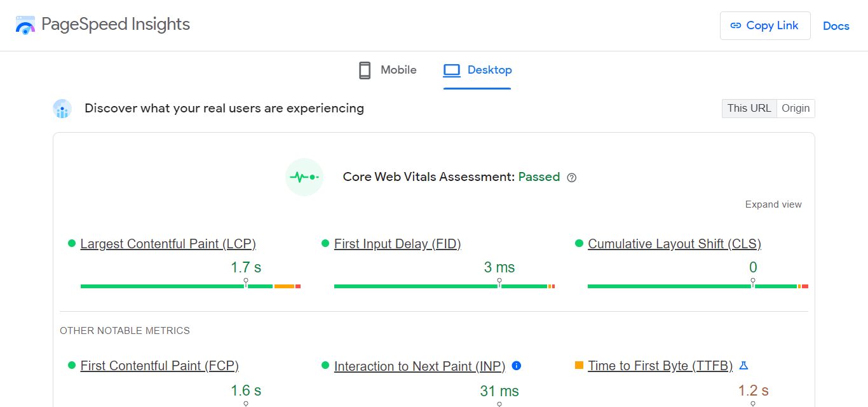Click the Core Web Vitals pulse icon
Screen dimensions: 868x407
click(304, 177)
